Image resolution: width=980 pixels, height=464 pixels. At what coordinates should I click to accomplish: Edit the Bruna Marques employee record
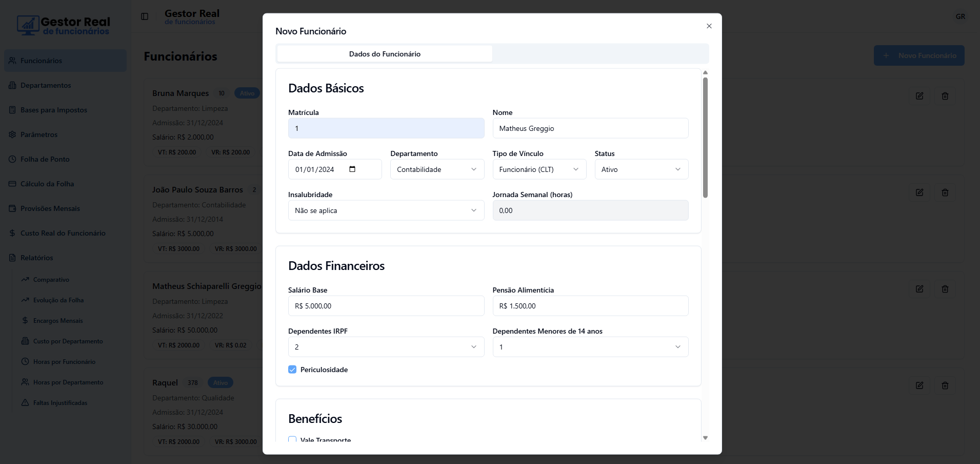(919, 96)
